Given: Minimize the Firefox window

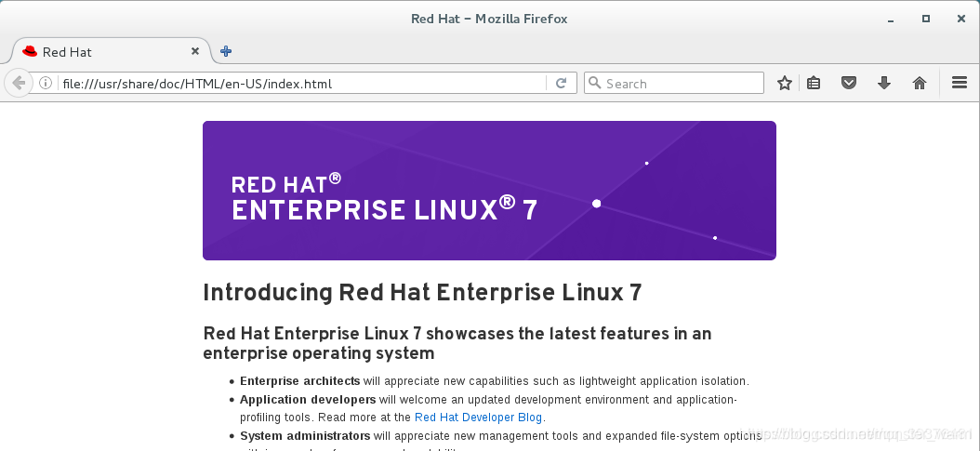Looking at the screenshot, I should point(891,20).
